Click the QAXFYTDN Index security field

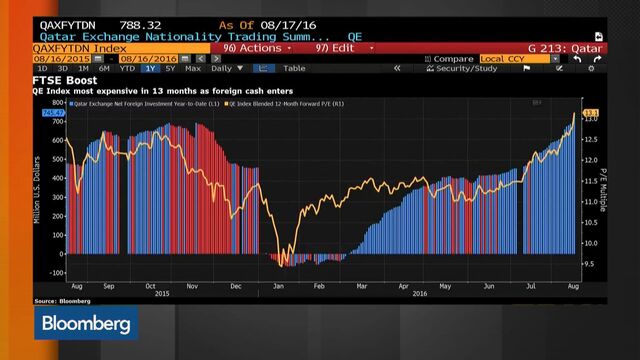122,48
